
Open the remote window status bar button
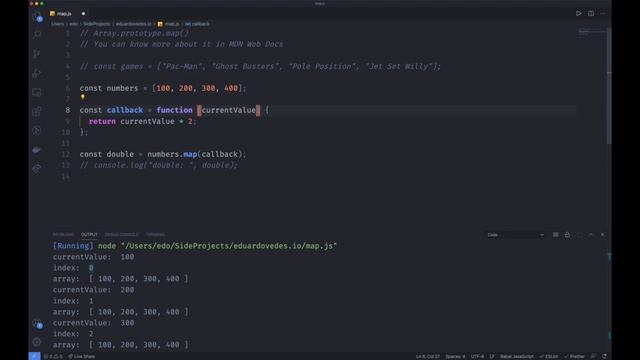coord(34,356)
